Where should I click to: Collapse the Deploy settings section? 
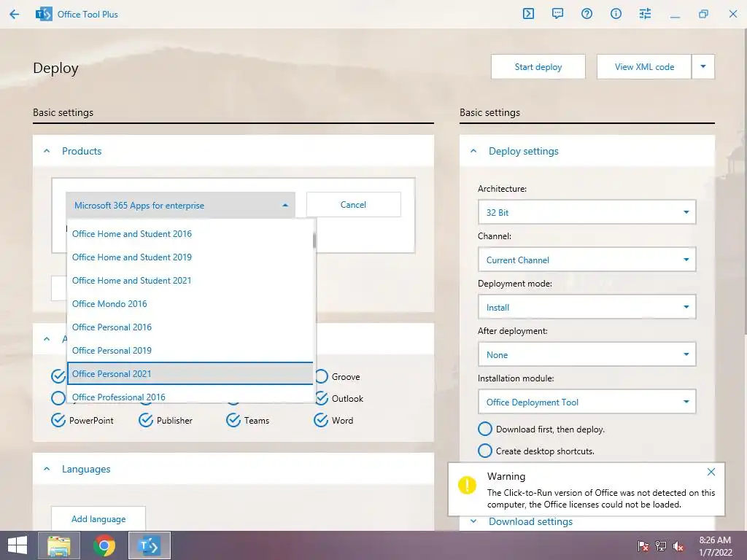[473, 151]
